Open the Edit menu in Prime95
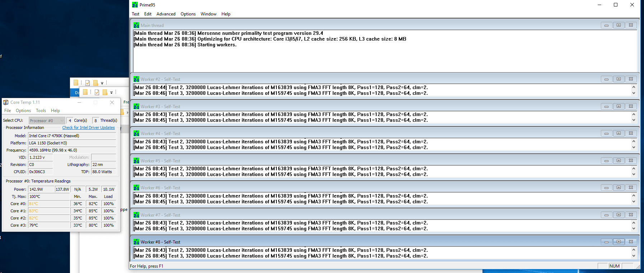 tap(148, 14)
